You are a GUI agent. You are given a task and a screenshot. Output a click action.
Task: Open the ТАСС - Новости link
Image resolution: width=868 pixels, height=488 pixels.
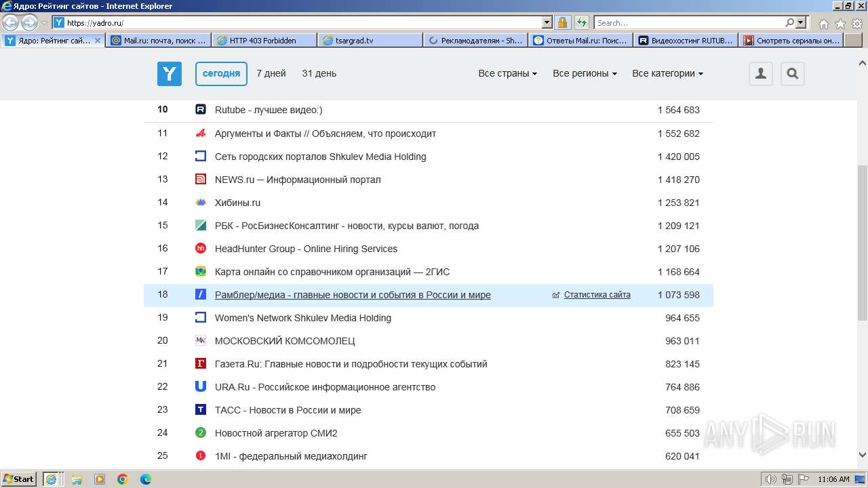pyautogui.click(x=288, y=410)
